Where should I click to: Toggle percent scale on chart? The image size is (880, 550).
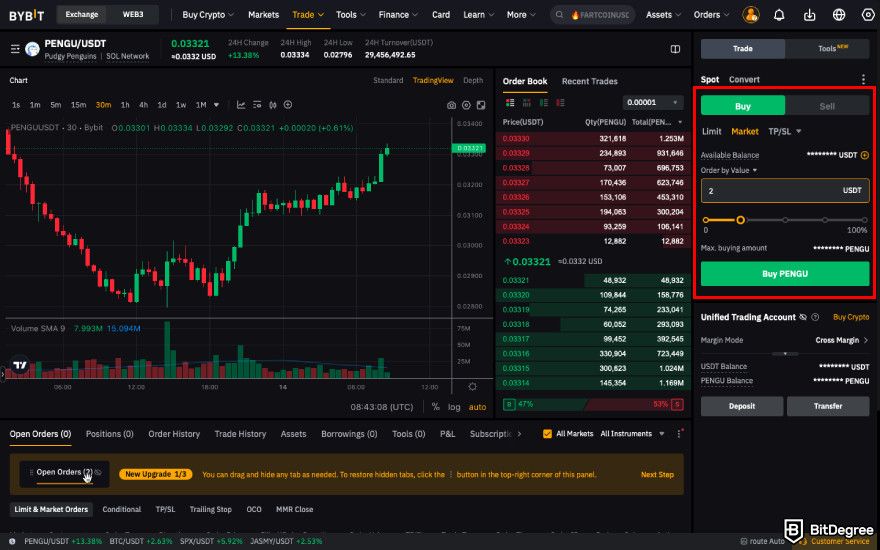436,407
